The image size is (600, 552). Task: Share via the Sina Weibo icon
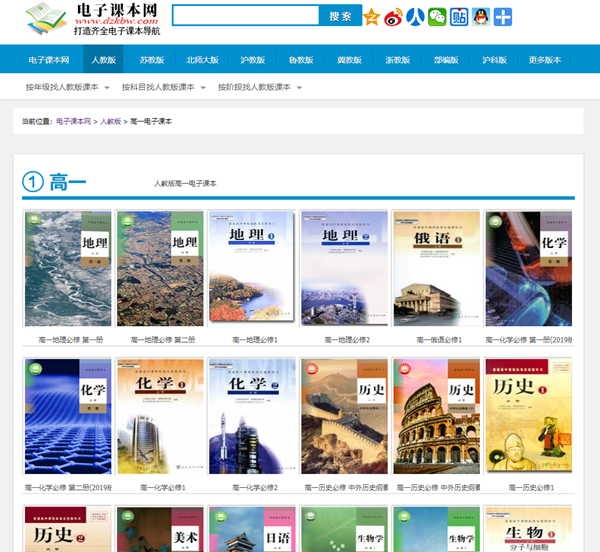[x=394, y=17]
